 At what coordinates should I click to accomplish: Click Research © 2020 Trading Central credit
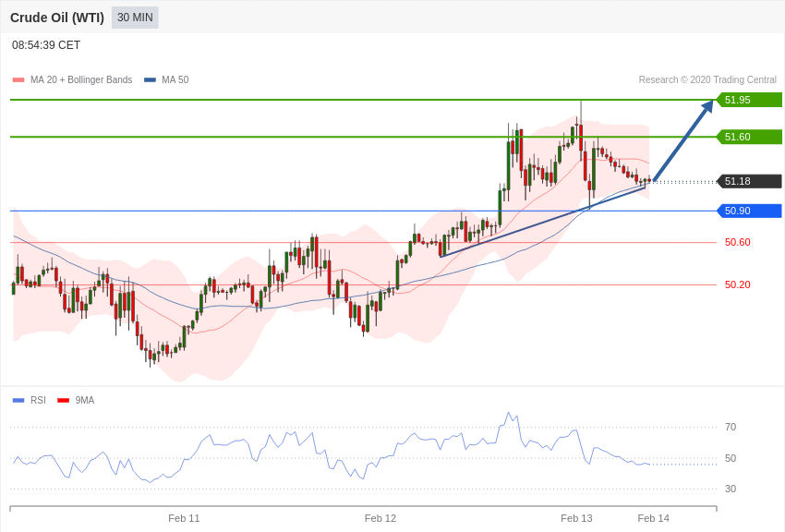pos(707,79)
